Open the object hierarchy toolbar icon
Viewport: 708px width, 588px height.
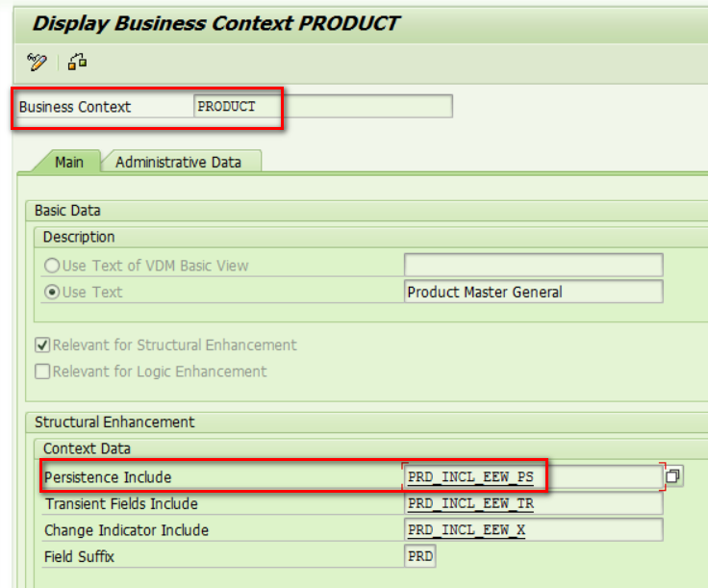pos(77,62)
